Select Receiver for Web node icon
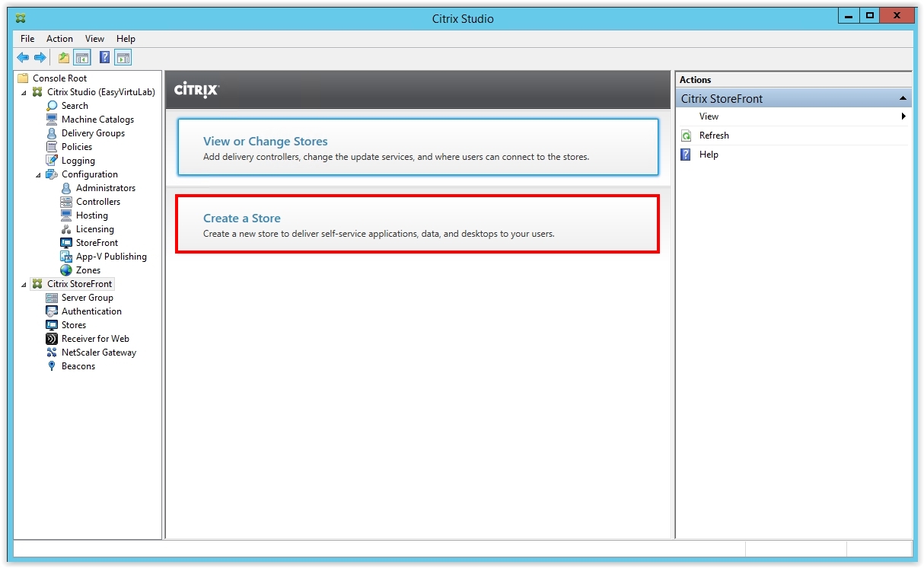Image resolution: width=924 pixels, height=568 pixels. pyautogui.click(x=52, y=339)
